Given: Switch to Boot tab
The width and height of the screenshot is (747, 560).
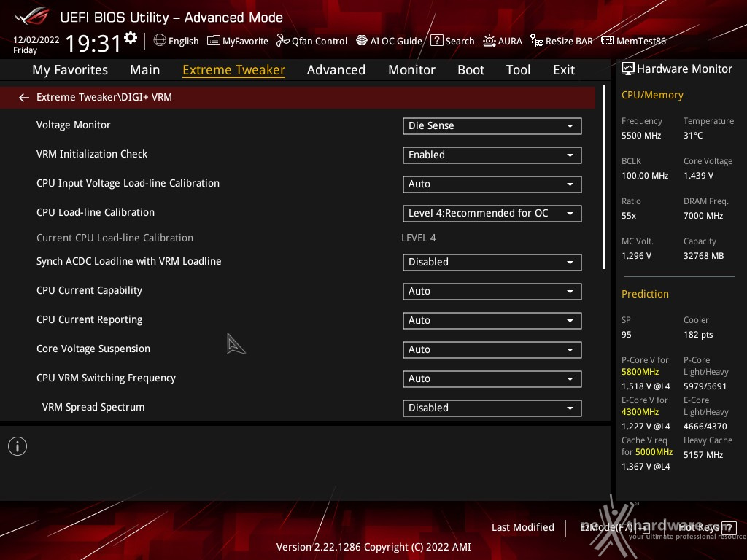Looking at the screenshot, I should coord(471,70).
